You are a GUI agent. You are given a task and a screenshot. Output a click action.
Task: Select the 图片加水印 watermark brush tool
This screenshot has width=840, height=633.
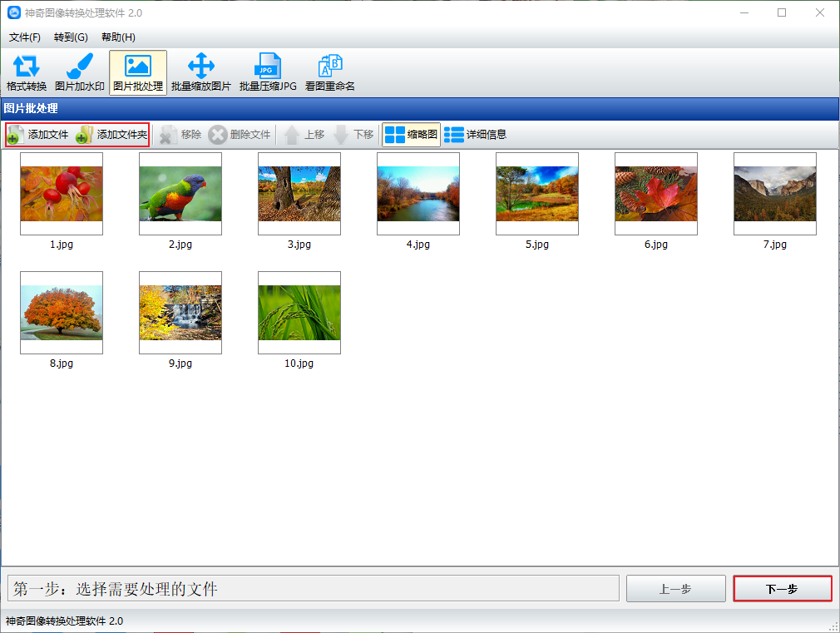coord(79,73)
